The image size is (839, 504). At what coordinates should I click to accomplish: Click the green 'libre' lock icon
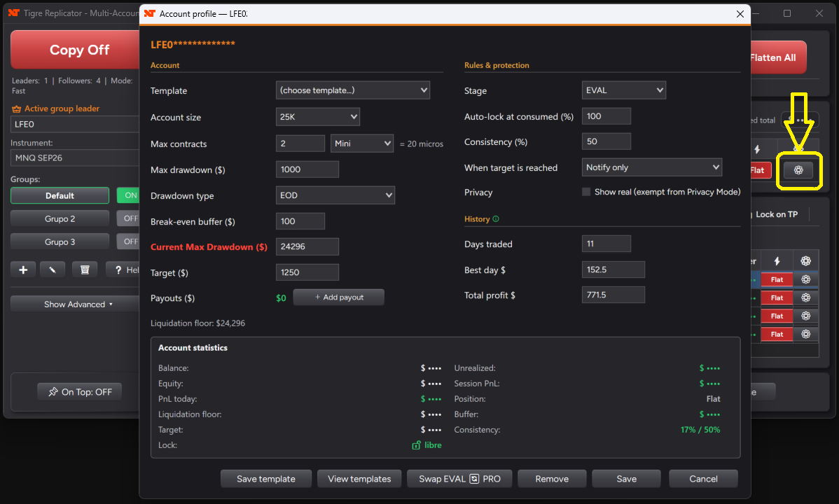416,445
